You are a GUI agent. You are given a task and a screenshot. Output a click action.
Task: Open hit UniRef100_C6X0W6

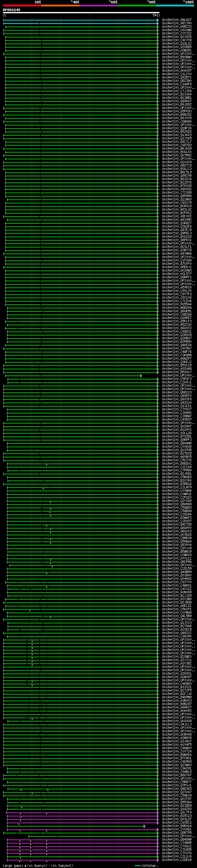click(177, 30)
